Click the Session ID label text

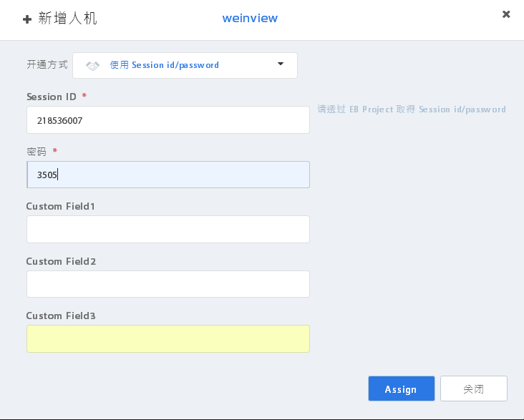52,97
